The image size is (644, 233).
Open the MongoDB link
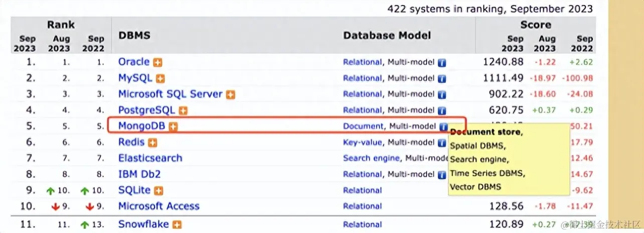tap(142, 126)
